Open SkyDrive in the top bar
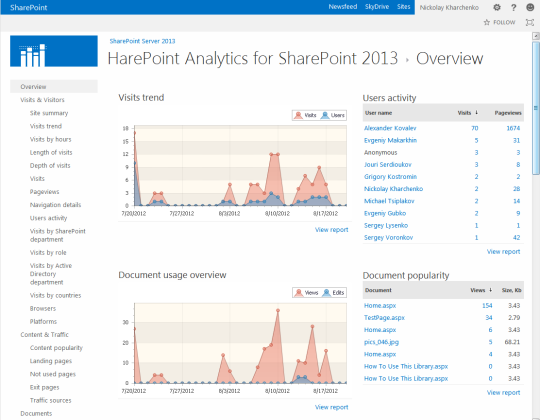Screen dimensions: 540x420 [377, 7]
